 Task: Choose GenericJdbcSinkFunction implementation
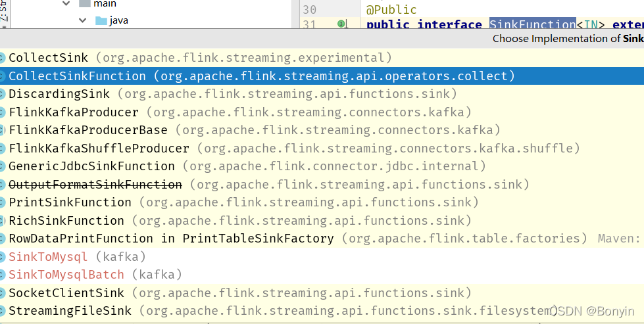point(322,166)
